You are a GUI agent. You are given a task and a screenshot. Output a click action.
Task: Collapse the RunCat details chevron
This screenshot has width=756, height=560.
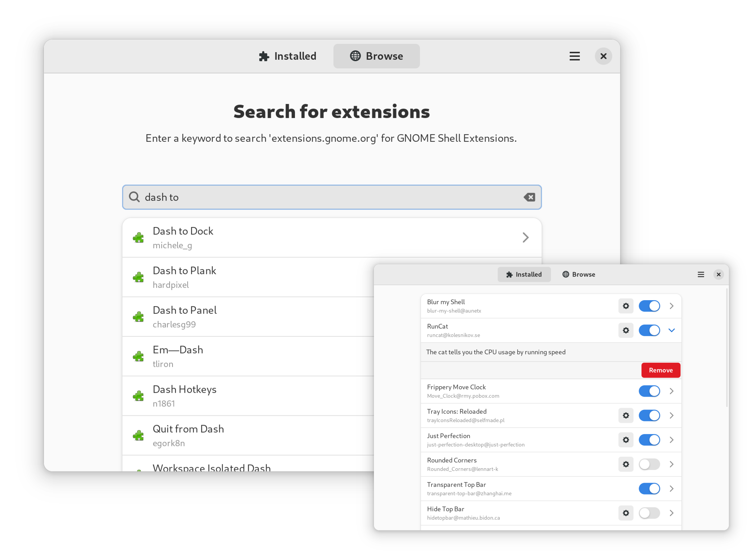point(672,330)
